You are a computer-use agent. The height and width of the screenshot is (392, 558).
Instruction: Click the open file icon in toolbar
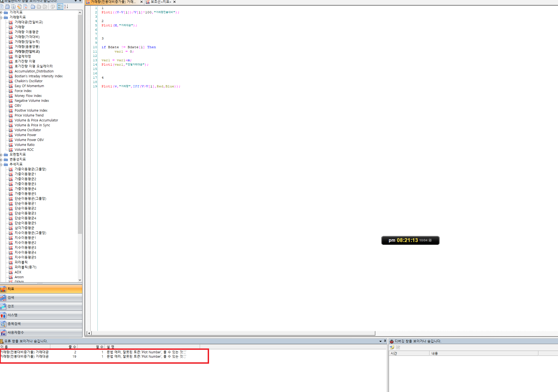pos(7,7)
